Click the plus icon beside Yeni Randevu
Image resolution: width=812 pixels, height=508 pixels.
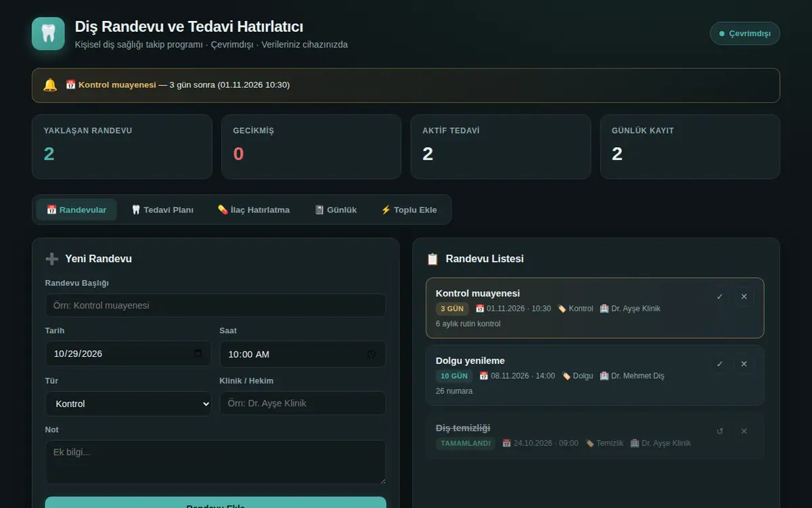tap(51, 259)
